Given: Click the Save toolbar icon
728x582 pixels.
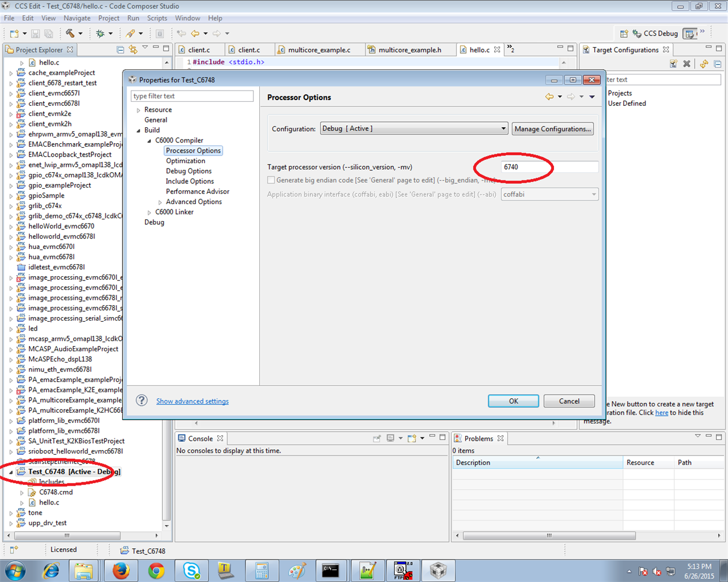Looking at the screenshot, I should (36, 34).
